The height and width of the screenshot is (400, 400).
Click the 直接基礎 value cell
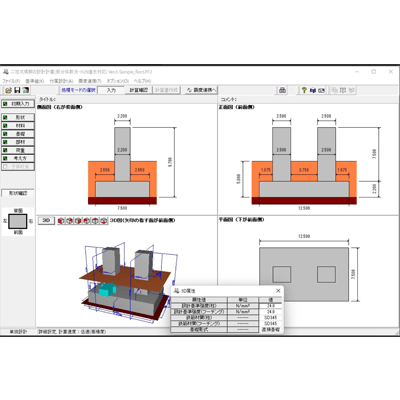[x=271, y=329]
